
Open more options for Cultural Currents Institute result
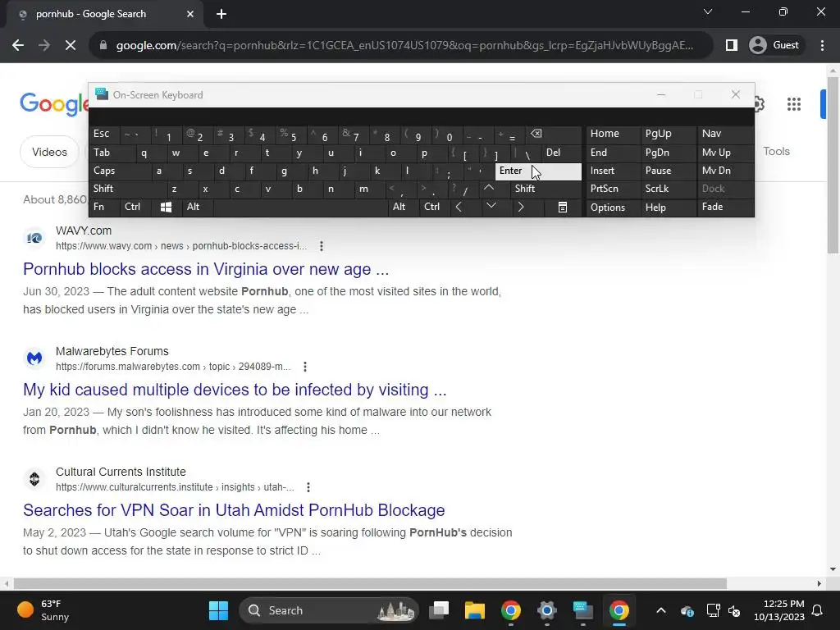pyautogui.click(x=308, y=487)
